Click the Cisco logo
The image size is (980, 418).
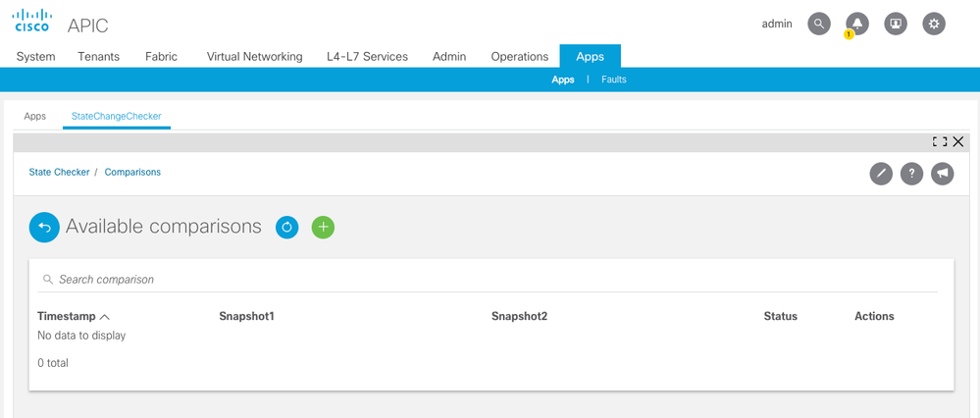coord(31,20)
